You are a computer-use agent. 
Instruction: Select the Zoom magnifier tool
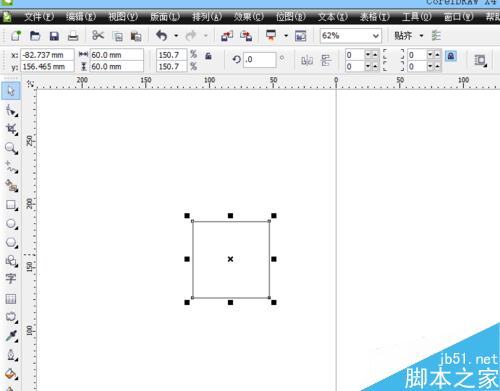click(11, 148)
